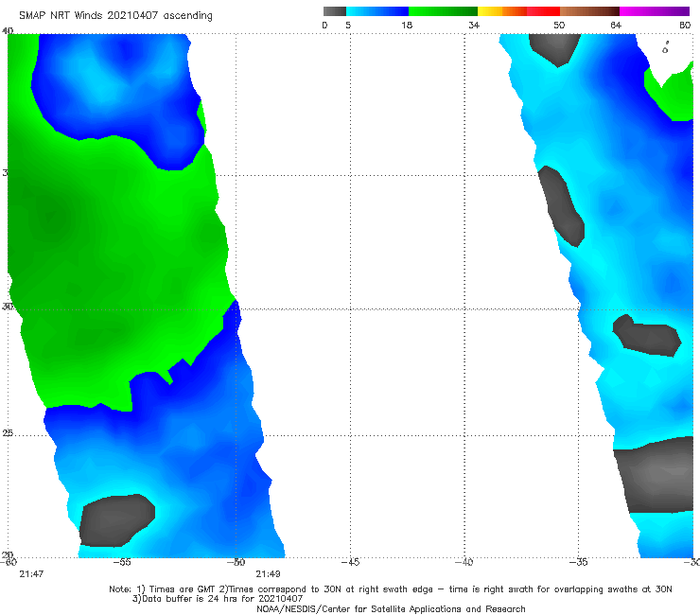Click the yellow-orange segment of the color bar
700x615 pixels.
pos(501,11)
